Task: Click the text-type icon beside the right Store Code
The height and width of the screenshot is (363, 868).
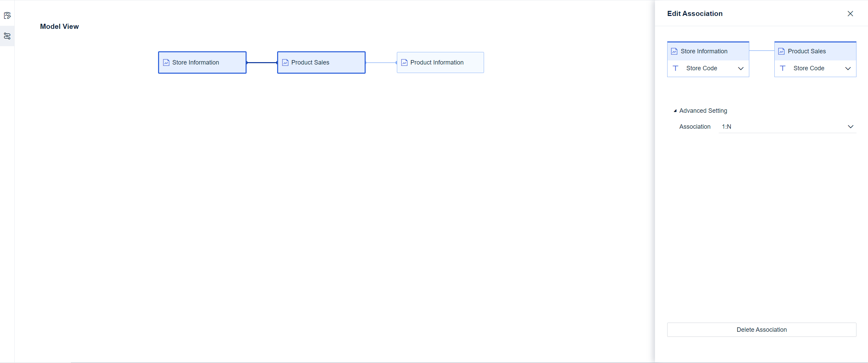Action: click(x=783, y=68)
